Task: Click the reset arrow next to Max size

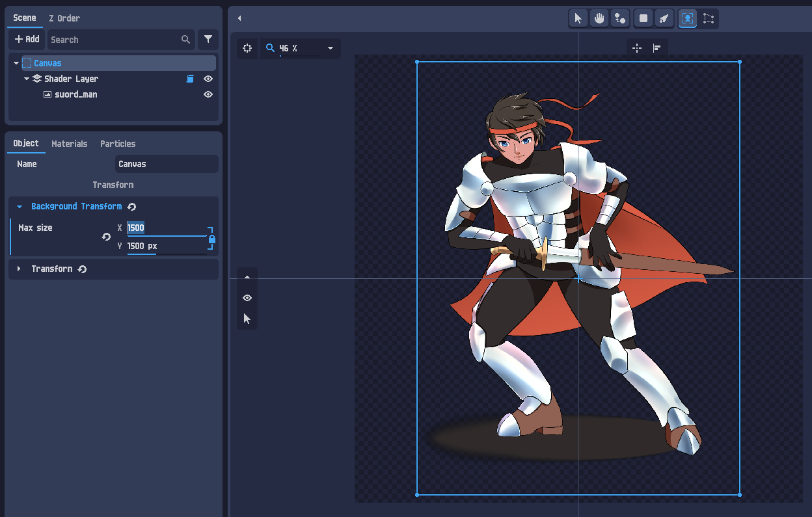Action: 106,237
